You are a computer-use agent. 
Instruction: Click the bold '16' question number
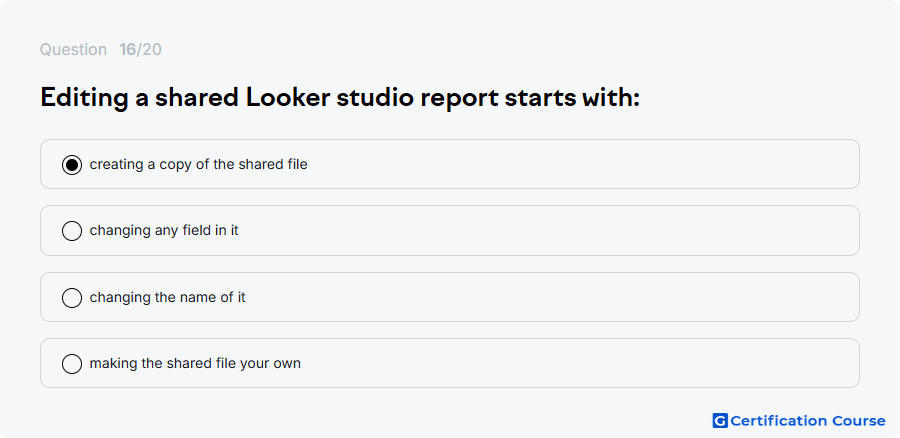point(127,50)
